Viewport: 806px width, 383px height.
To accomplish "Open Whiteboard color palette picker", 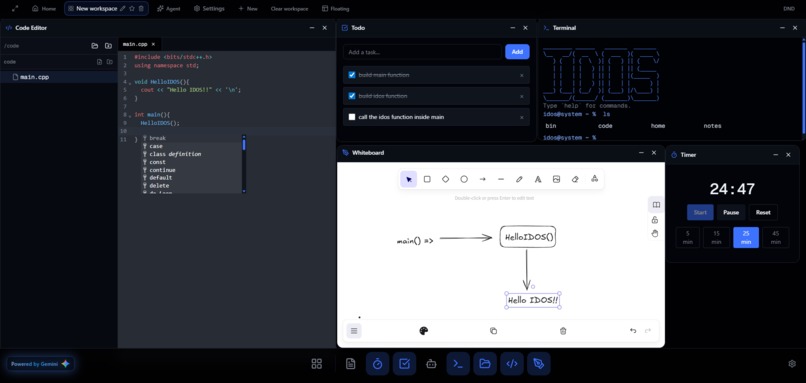I will (x=424, y=331).
